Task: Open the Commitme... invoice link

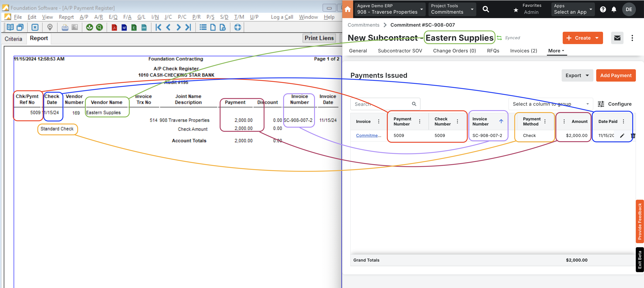Action: pyautogui.click(x=368, y=135)
